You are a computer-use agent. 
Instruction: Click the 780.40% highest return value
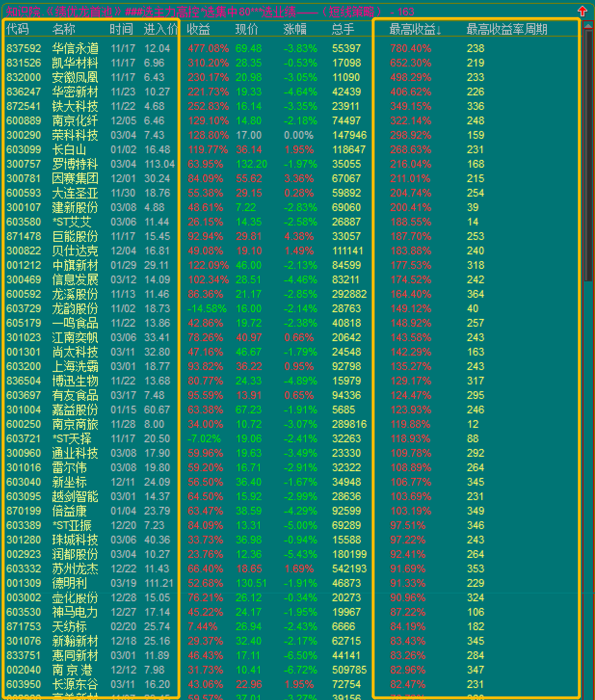411,48
